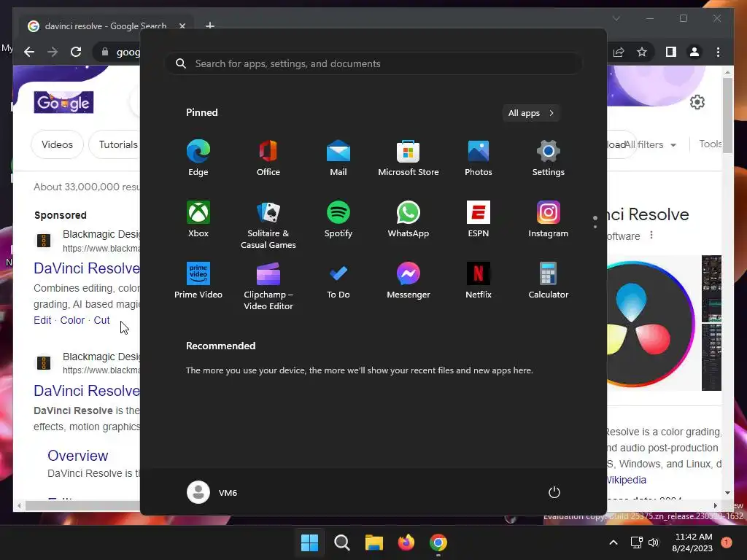747x560 pixels.
Task: Launch Spotify from Start menu
Action: (x=338, y=219)
